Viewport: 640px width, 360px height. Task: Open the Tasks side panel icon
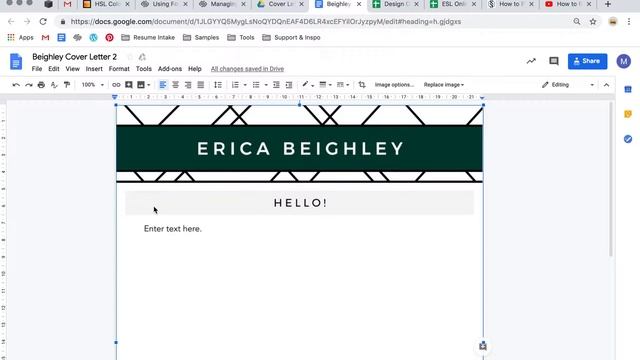[x=628, y=139]
